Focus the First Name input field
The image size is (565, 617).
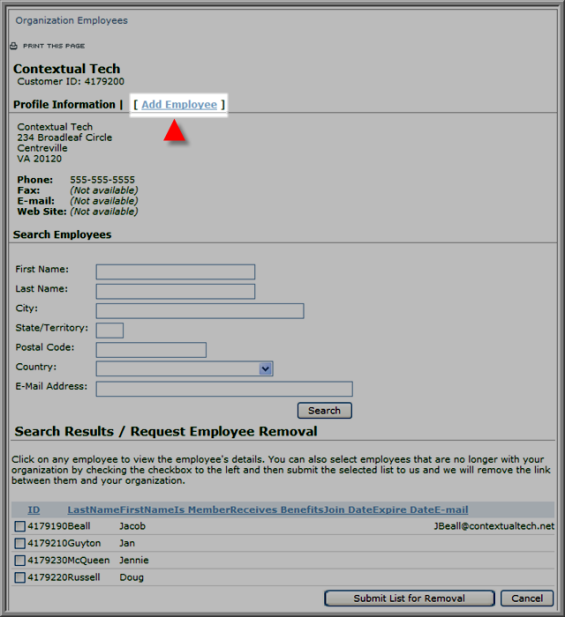(x=175, y=272)
